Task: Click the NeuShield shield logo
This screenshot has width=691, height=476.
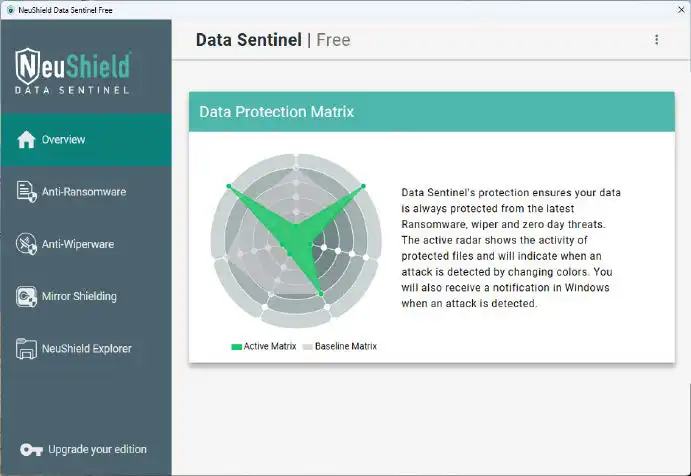Action: click(28, 66)
